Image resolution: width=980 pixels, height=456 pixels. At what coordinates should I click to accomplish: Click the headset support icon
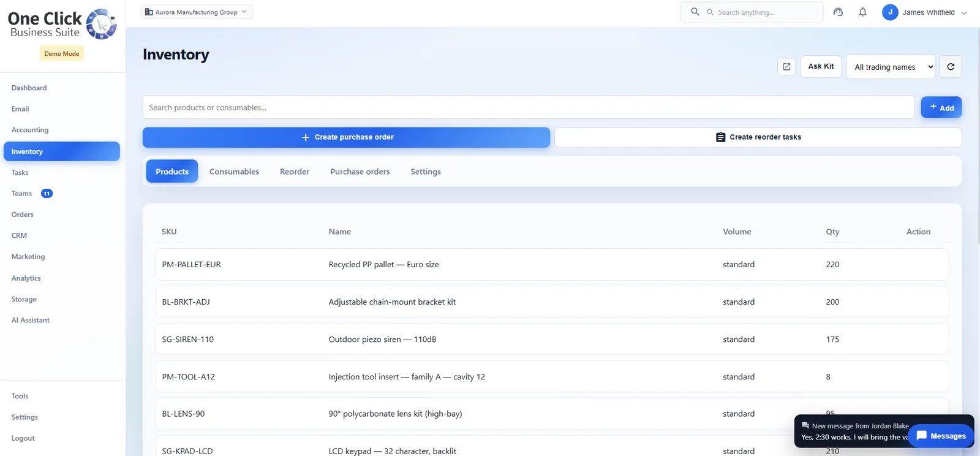pyautogui.click(x=838, y=12)
